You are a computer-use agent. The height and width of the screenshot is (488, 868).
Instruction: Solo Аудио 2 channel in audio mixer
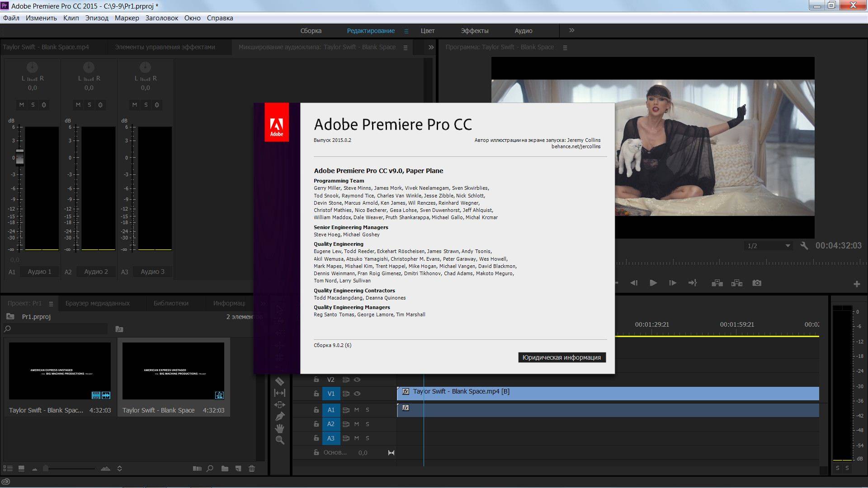click(89, 105)
